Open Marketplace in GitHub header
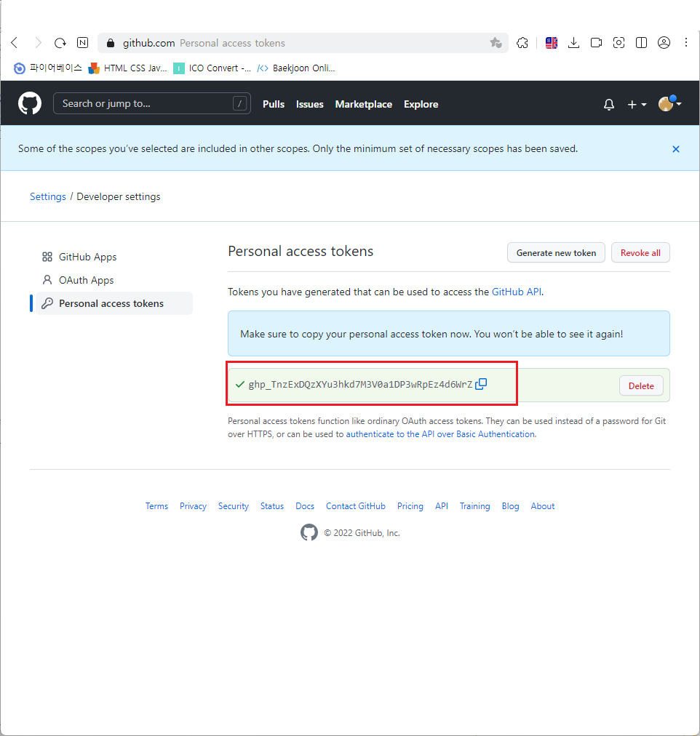Screen dimensions: 700x736 (x=363, y=104)
